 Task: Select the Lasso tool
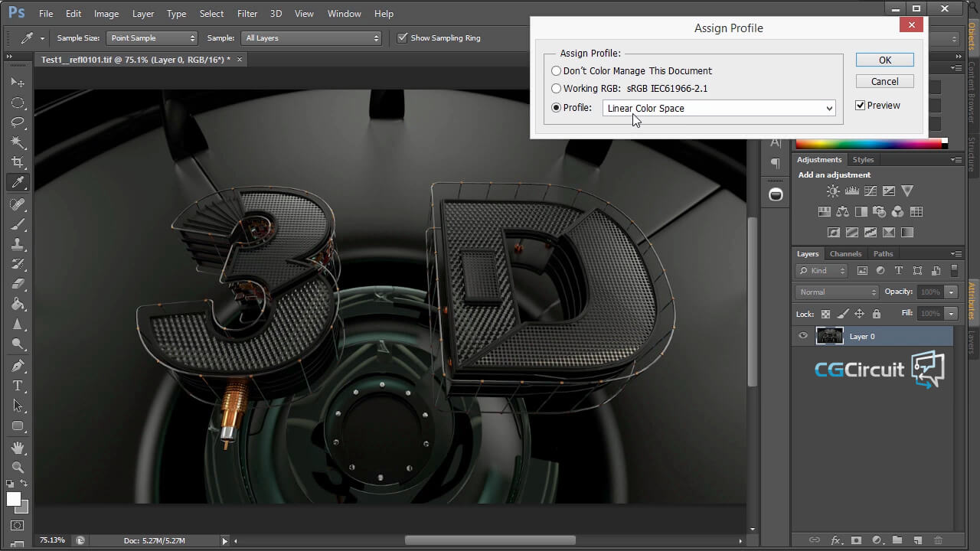18,122
